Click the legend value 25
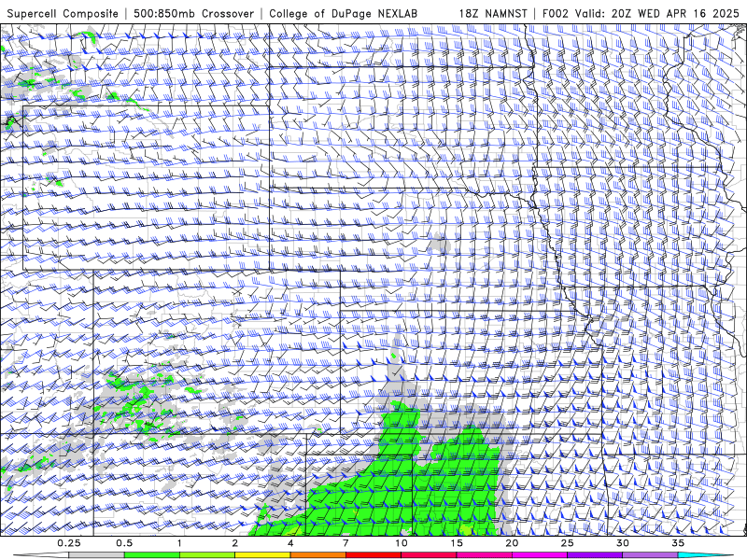The height and width of the screenshot is (560, 747). tap(568, 543)
